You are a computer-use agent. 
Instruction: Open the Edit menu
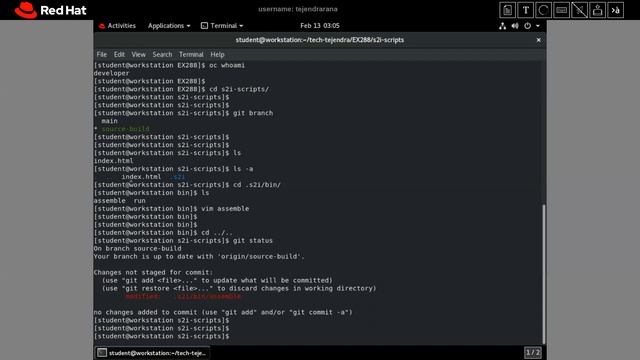click(119, 54)
